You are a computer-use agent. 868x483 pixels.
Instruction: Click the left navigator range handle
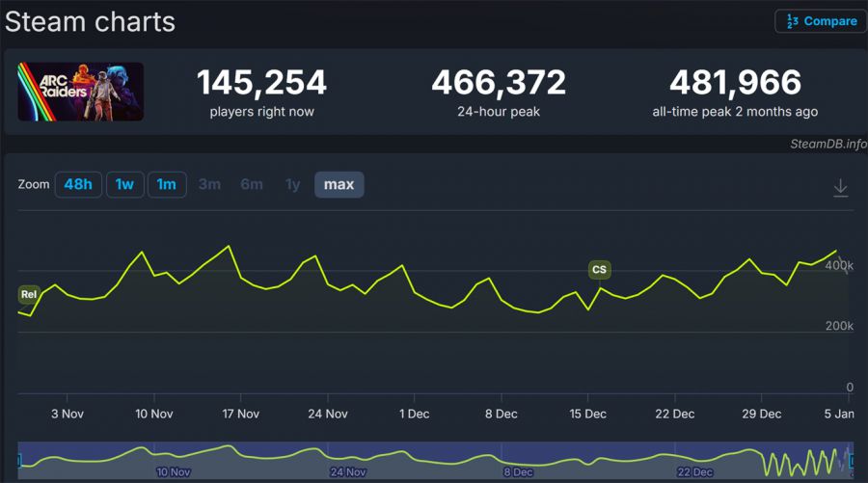click(x=19, y=460)
